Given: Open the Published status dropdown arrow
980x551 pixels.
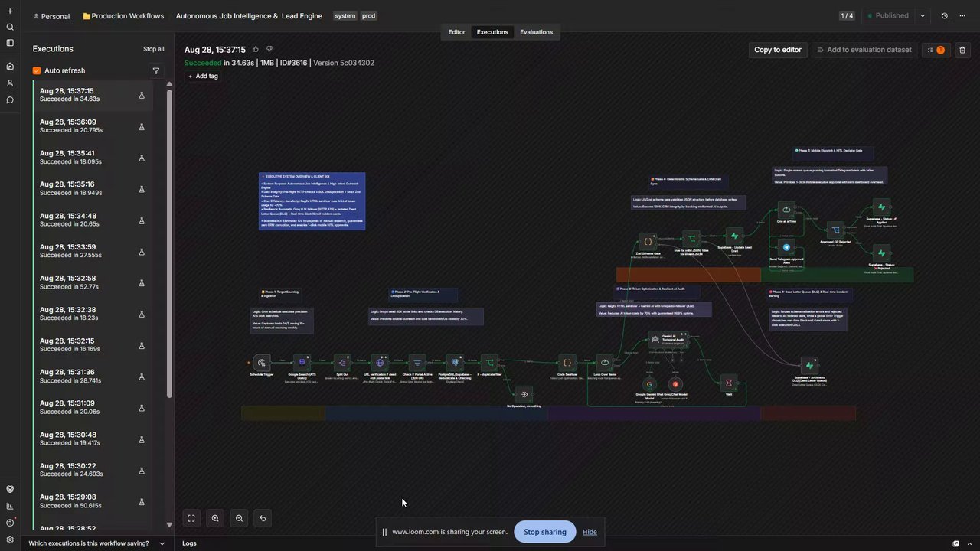Looking at the screenshot, I should [923, 15].
